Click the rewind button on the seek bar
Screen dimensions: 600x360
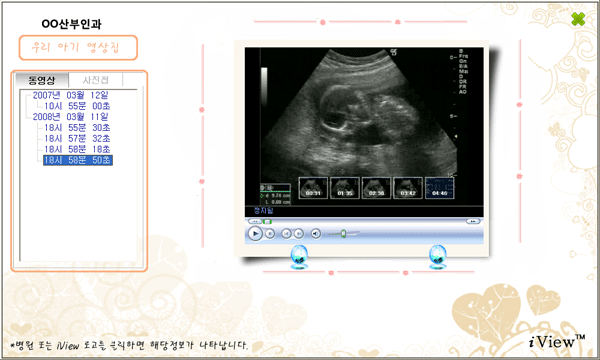(255, 222)
